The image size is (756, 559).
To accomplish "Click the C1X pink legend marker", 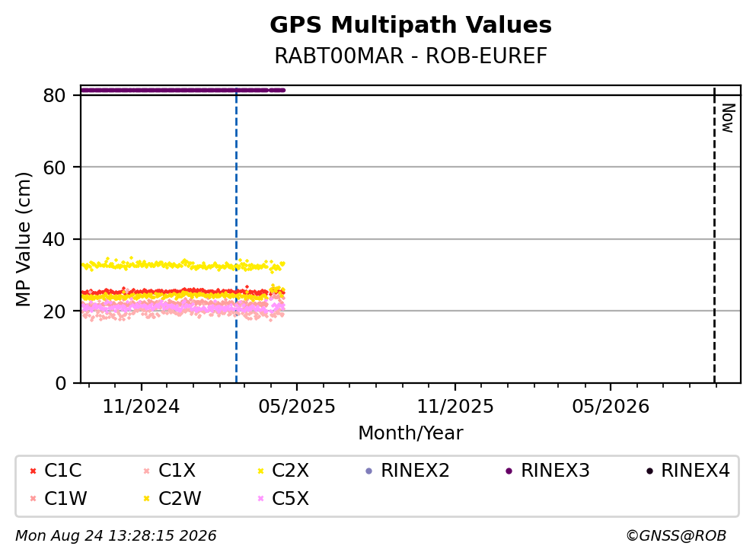I will pyautogui.click(x=147, y=471).
